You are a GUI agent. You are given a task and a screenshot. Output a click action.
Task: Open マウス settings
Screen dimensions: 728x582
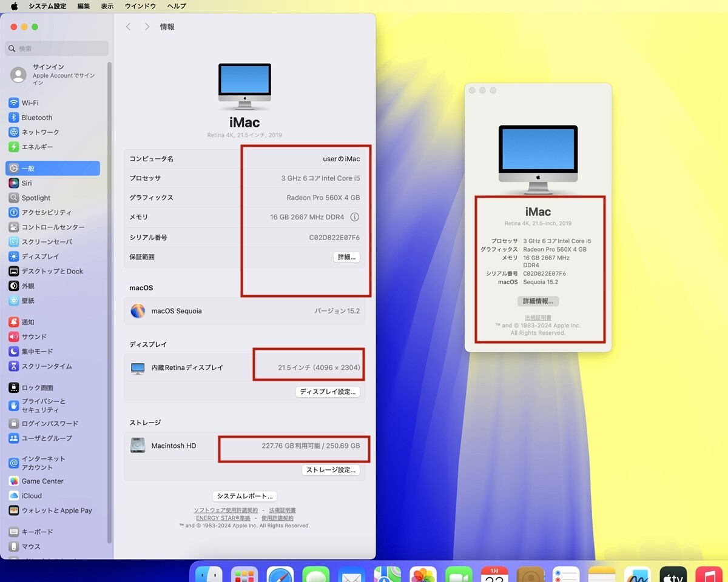[53, 546]
